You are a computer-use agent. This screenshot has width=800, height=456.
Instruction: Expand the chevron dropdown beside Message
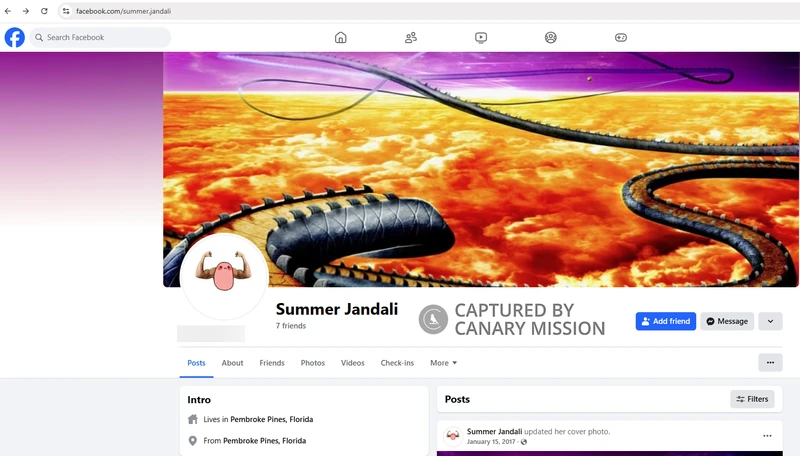pos(770,321)
